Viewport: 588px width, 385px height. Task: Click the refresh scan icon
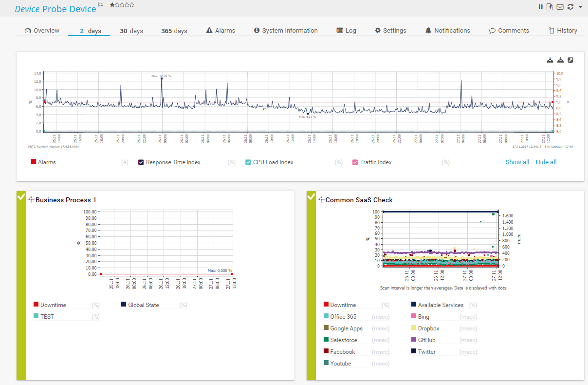coord(570,7)
